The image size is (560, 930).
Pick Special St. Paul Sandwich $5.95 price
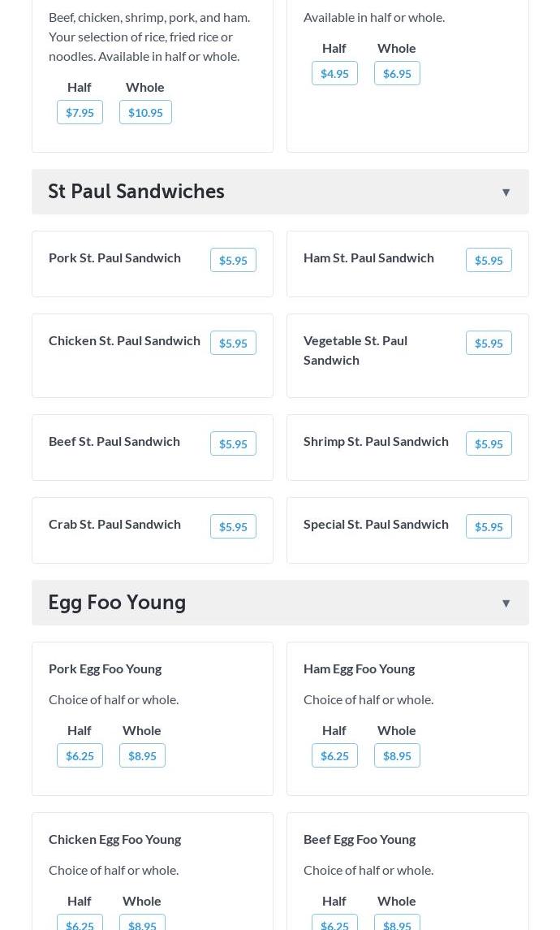coord(489,527)
